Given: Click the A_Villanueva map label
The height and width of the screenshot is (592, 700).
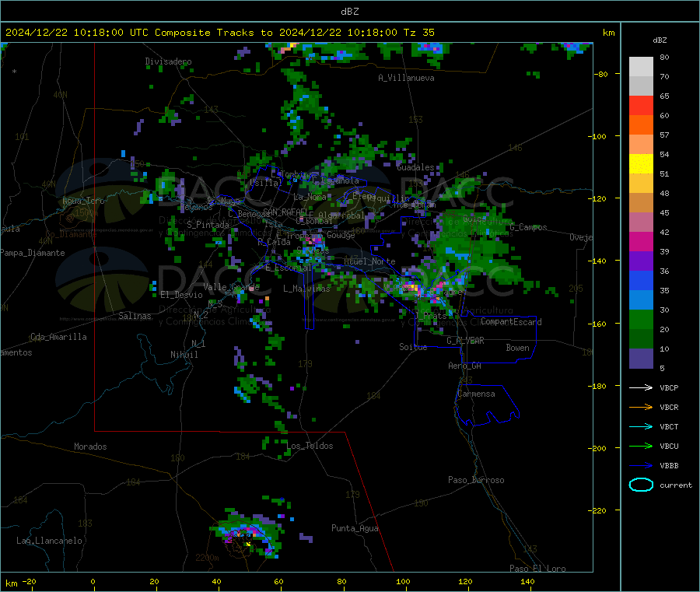Looking at the screenshot, I should pyautogui.click(x=406, y=78).
